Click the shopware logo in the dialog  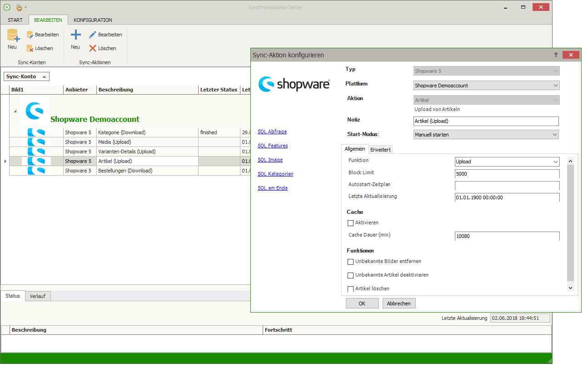[x=294, y=84]
